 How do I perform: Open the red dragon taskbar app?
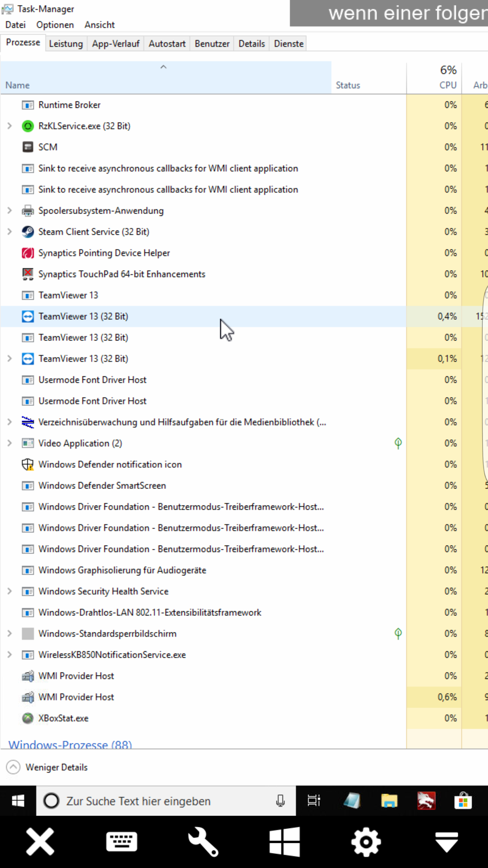point(426,801)
